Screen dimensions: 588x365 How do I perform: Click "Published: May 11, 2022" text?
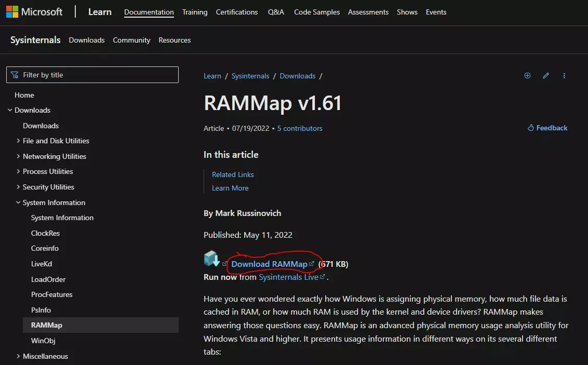pos(248,235)
